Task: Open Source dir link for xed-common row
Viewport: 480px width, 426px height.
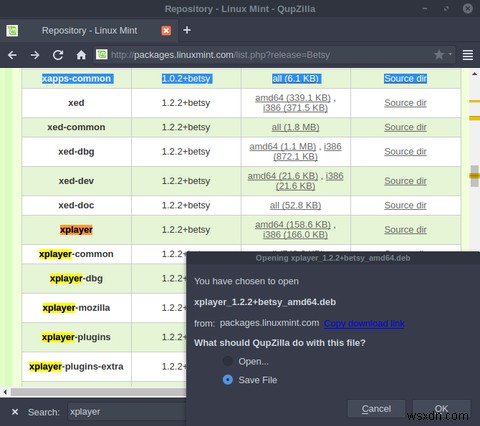Action: pos(405,127)
